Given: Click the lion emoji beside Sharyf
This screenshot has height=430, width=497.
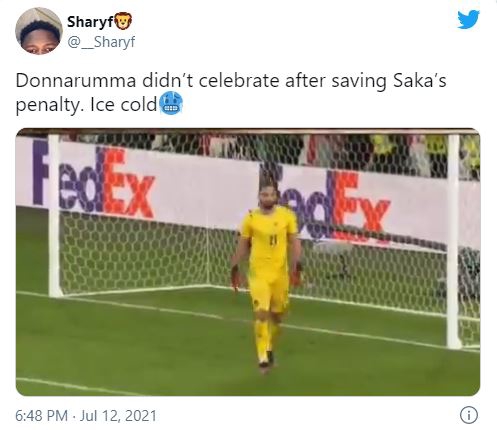Looking at the screenshot, I should [x=123, y=21].
